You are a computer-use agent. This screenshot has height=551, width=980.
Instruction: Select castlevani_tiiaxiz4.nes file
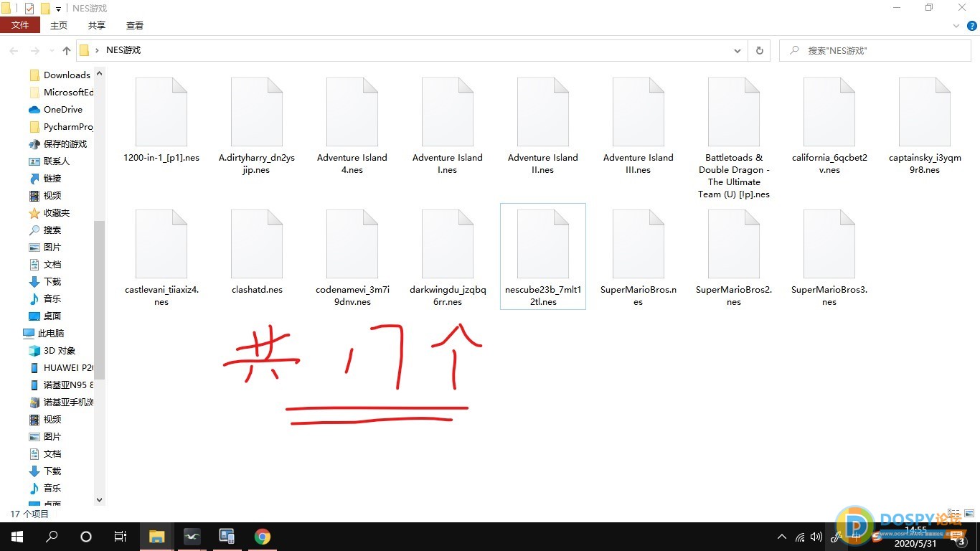(161, 258)
